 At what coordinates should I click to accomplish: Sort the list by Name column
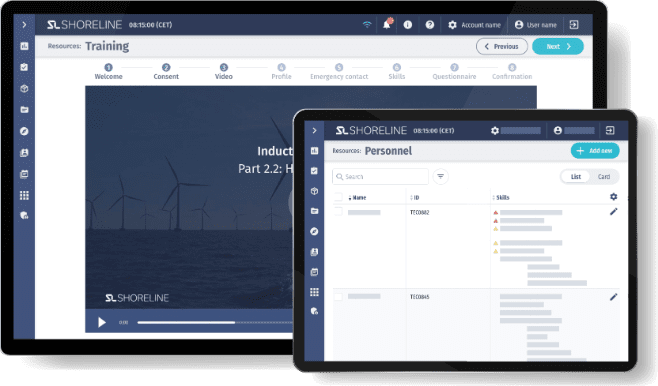(x=357, y=198)
